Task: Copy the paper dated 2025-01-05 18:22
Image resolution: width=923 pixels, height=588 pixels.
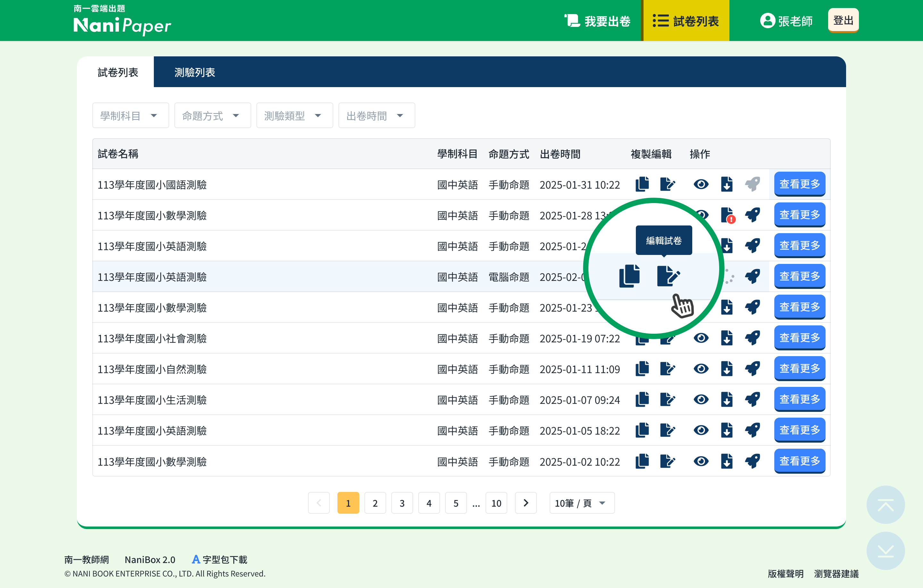Action: (x=642, y=430)
